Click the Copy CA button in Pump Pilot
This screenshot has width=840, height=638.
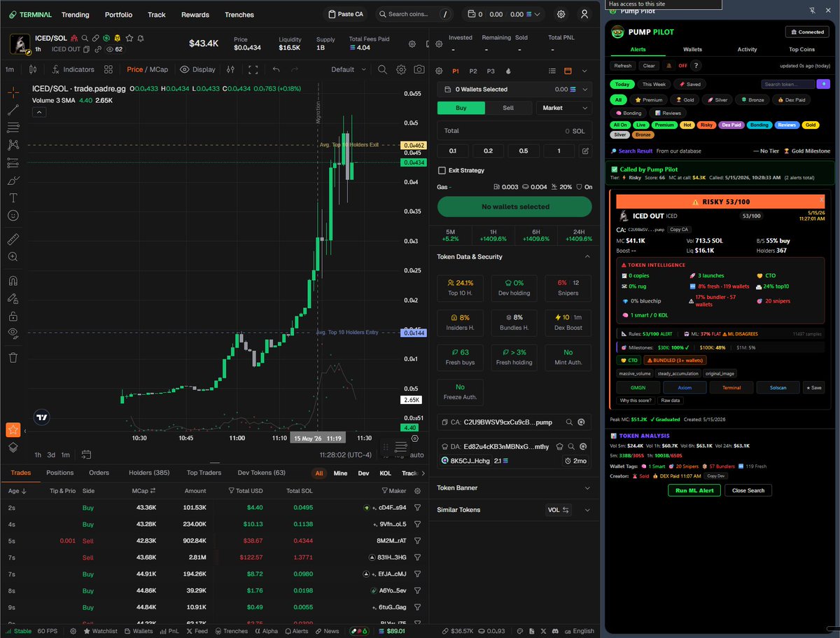coord(678,230)
